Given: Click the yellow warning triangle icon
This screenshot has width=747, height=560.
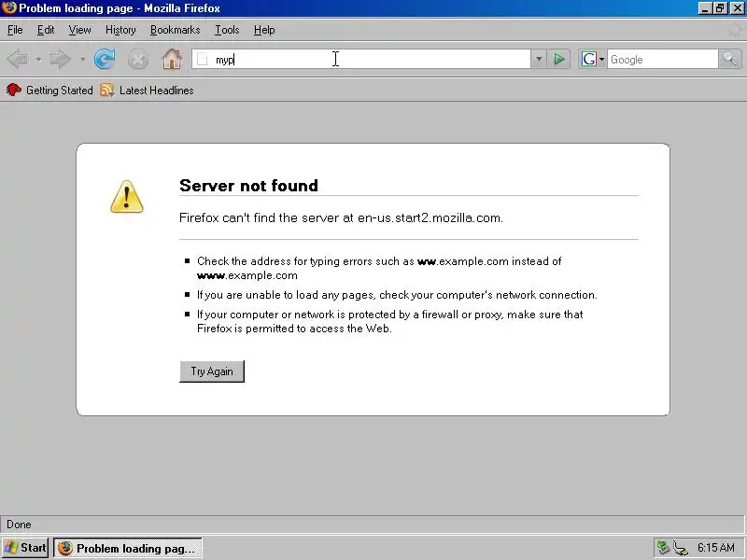Looking at the screenshot, I should tap(127, 197).
